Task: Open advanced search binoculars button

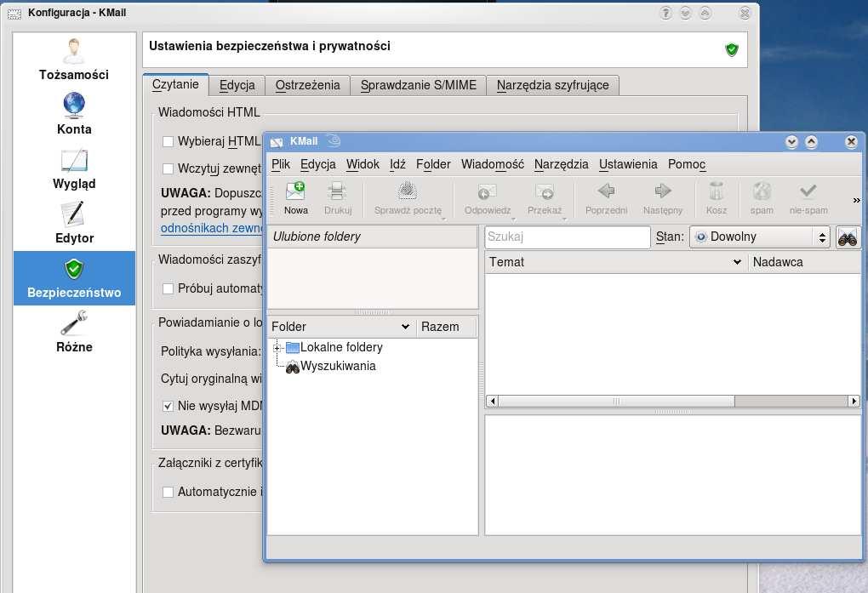Action: point(848,237)
